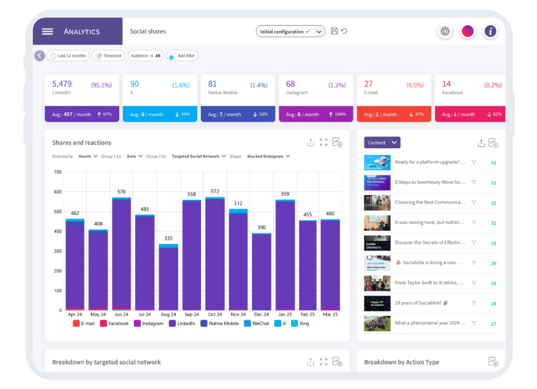Export the Content list panel

pyautogui.click(x=481, y=143)
